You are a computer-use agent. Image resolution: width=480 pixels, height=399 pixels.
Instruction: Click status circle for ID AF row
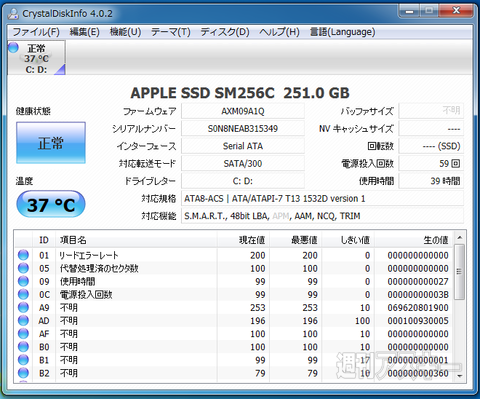tap(23, 333)
